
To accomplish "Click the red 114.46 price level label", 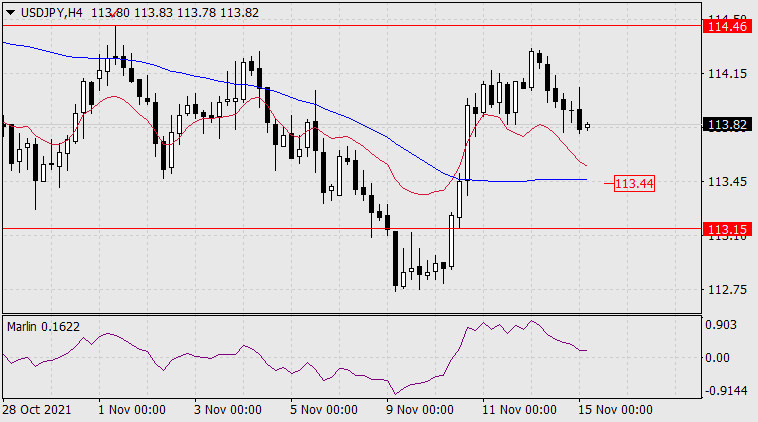I will coord(727,26).
